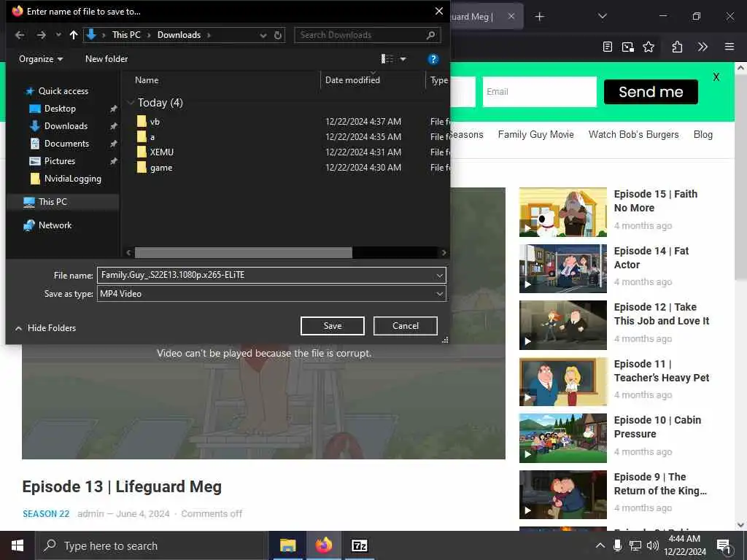Select Documents in navigation pane

pyautogui.click(x=66, y=144)
